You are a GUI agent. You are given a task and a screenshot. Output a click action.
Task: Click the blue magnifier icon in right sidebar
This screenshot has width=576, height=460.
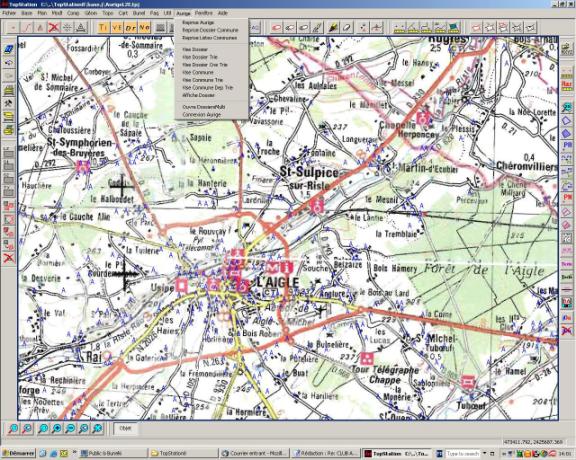[567, 107]
